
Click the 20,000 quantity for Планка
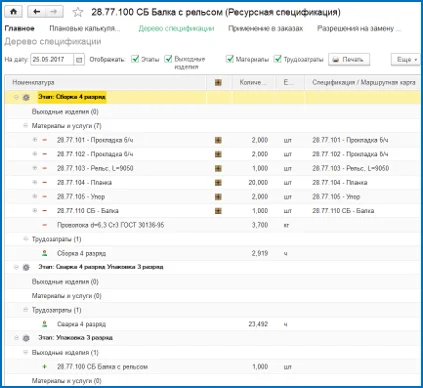click(258, 182)
